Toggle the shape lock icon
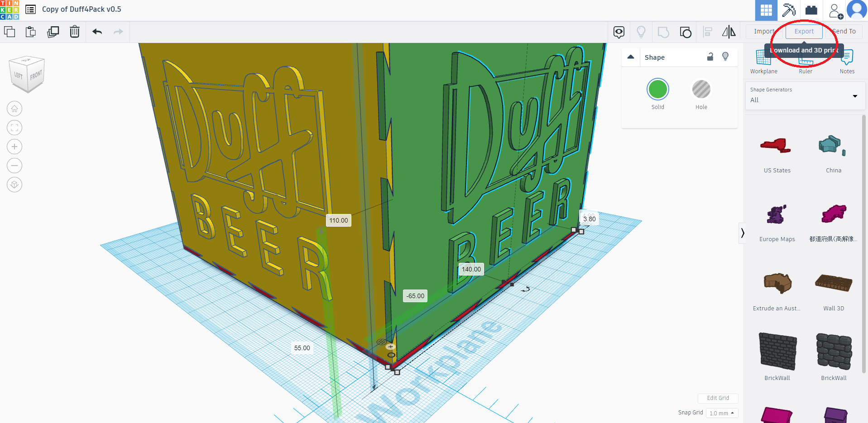The height and width of the screenshot is (423, 868). pyautogui.click(x=710, y=57)
